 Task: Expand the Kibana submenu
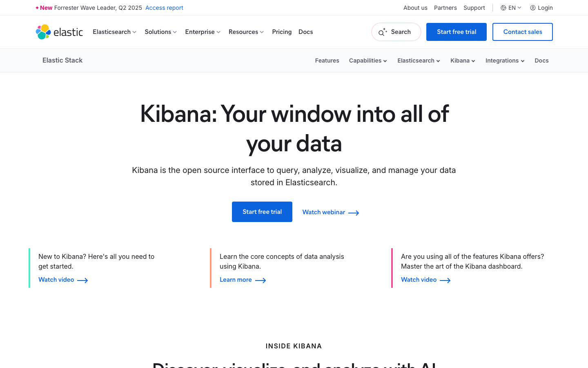[463, 61]
